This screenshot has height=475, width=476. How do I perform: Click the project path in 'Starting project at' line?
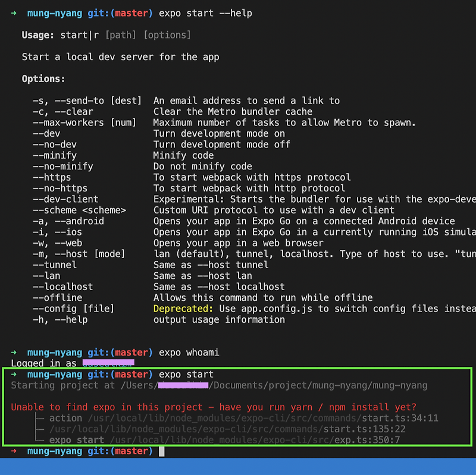coord(274,385)
